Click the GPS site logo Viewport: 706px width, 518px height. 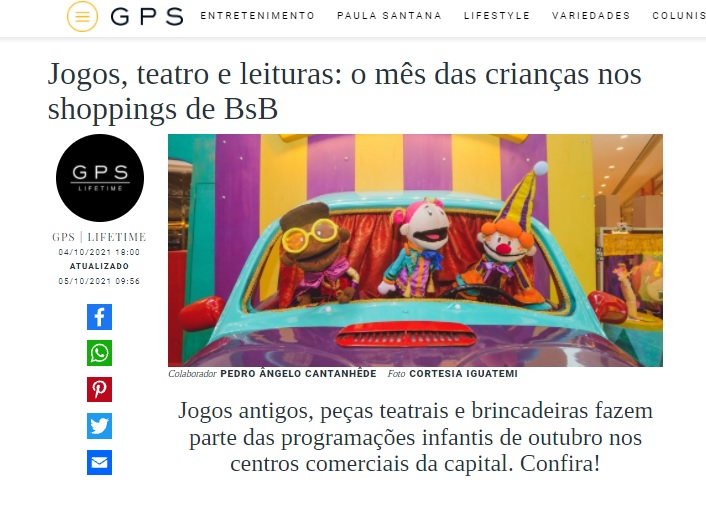click(x=147, y=17)
